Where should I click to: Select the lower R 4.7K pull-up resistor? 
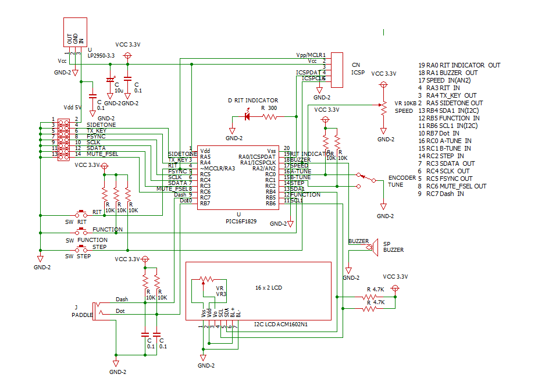pos(369,309)
